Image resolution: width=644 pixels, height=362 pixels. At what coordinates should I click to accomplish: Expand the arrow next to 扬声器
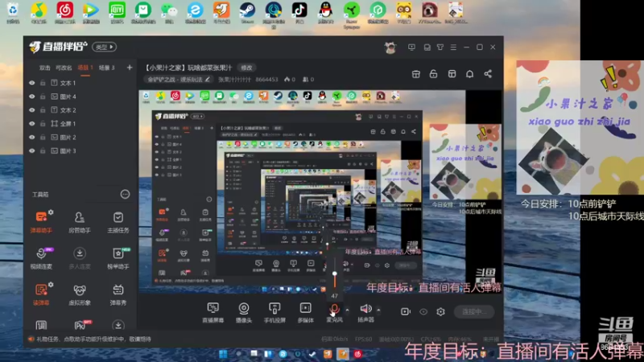pos(378,310)
